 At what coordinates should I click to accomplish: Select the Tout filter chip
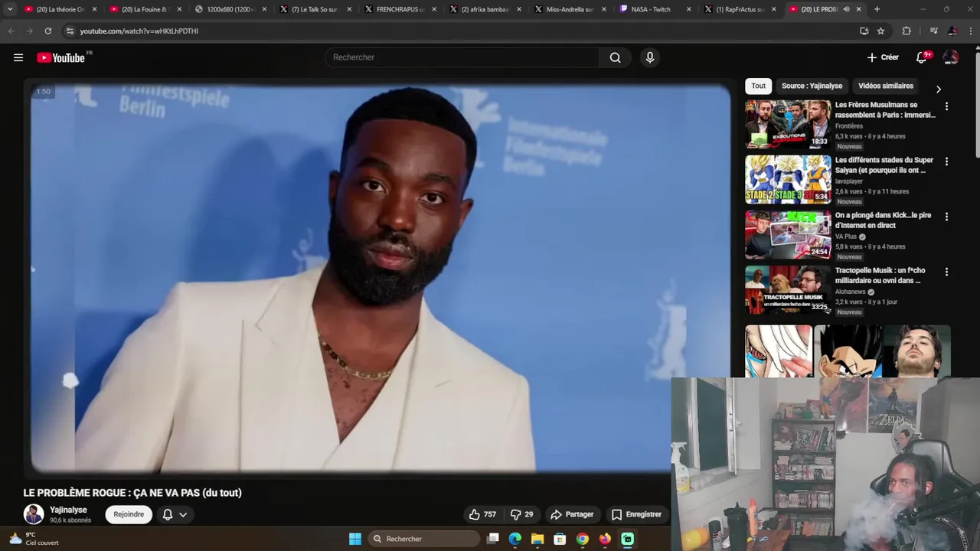[x=758, y=86]
